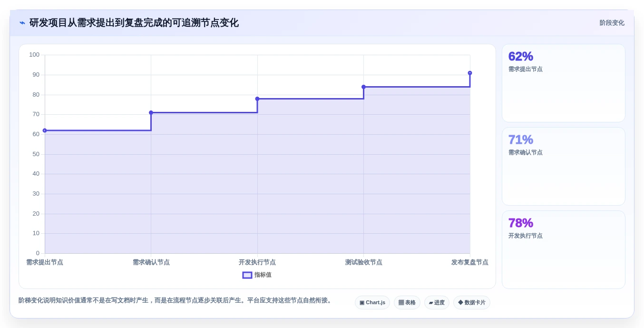Click the 78% value text

pos(521,223)
